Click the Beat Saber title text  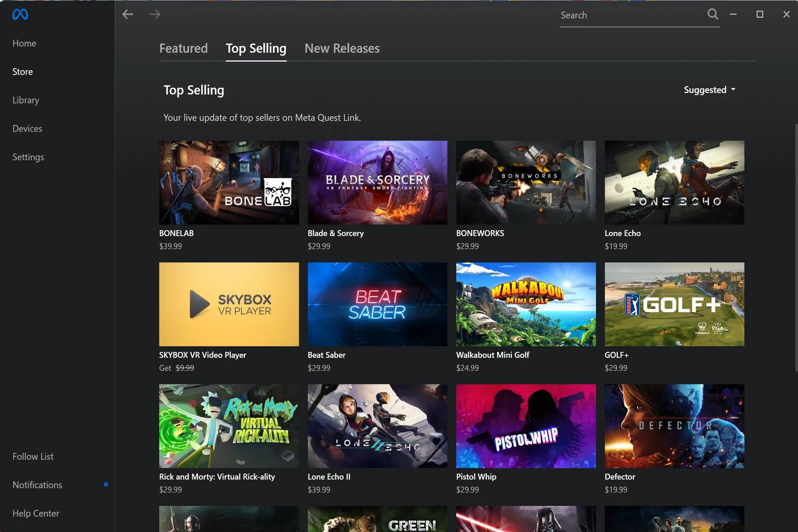[x=326, y=355]
